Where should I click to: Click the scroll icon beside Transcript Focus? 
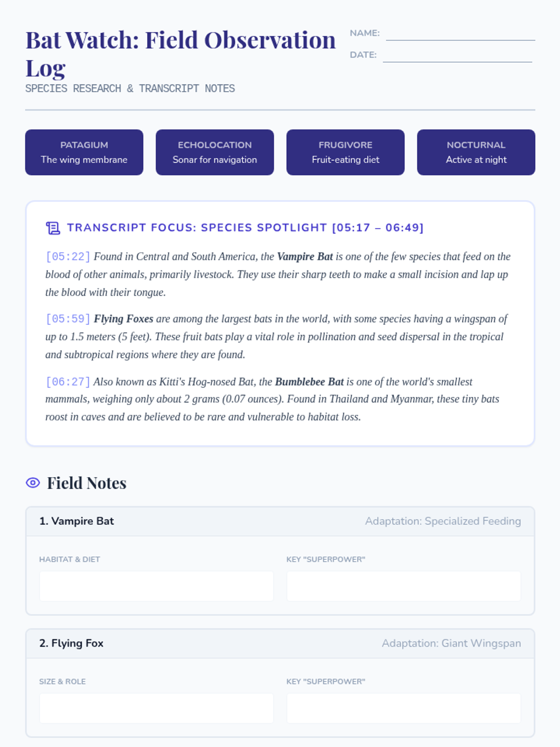53,228
